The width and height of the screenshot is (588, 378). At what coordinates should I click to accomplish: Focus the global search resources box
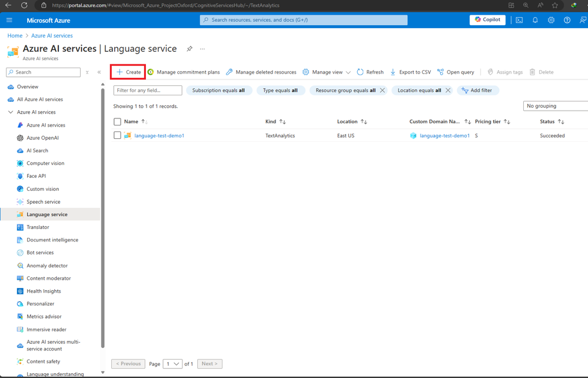[x=304, y=20]
